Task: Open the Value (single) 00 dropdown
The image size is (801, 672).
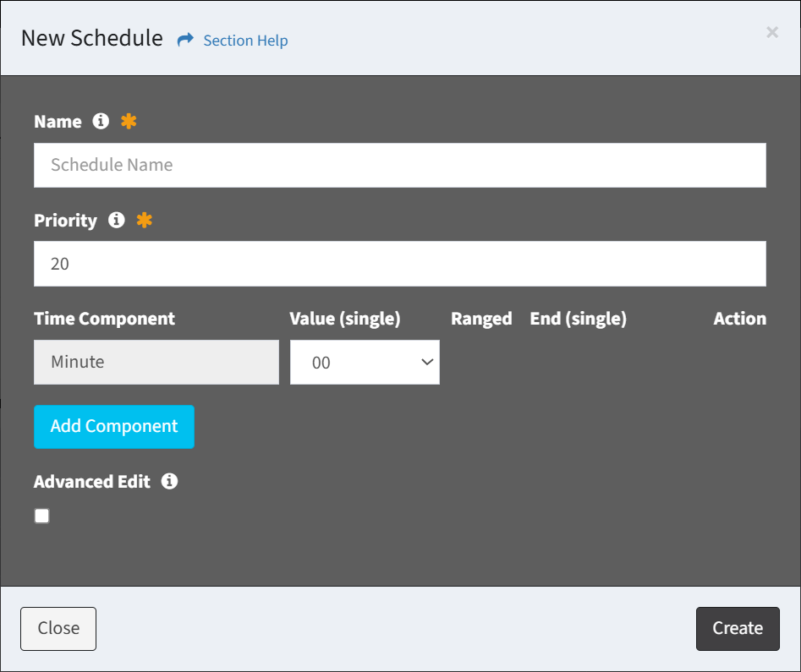Action: coord(365,363)
